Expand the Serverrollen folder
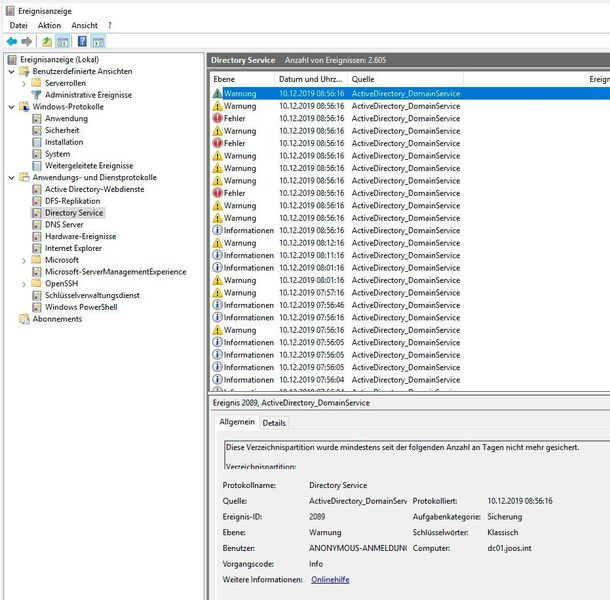The width and height of the screenshot is (610, 600). pos(24,84)
